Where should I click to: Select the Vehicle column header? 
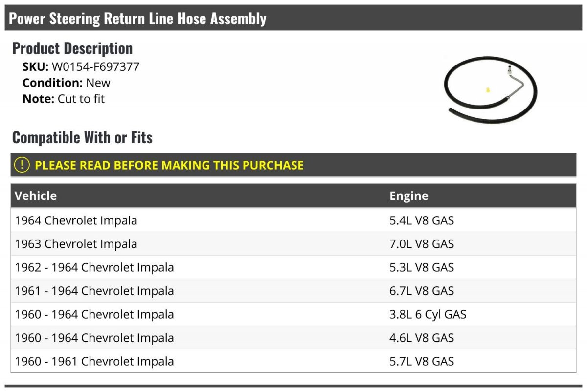[36, 196]
